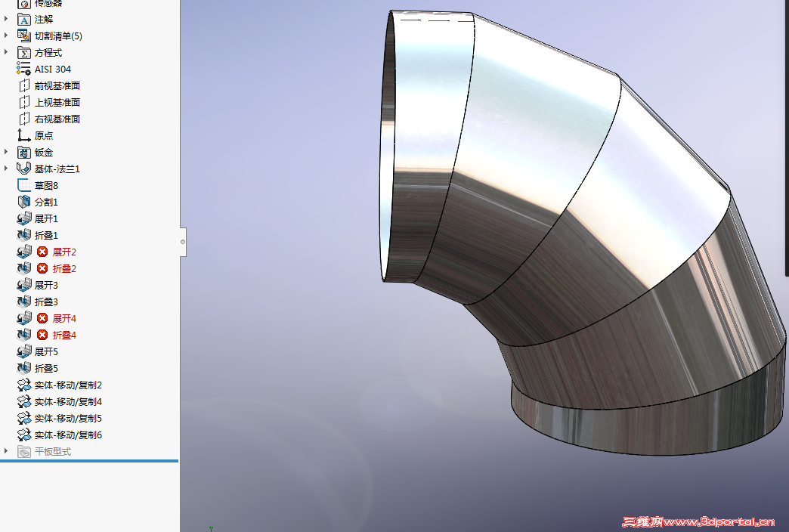
Task: Select the 传感器 sensors folder icon
Action: (23, 4)
